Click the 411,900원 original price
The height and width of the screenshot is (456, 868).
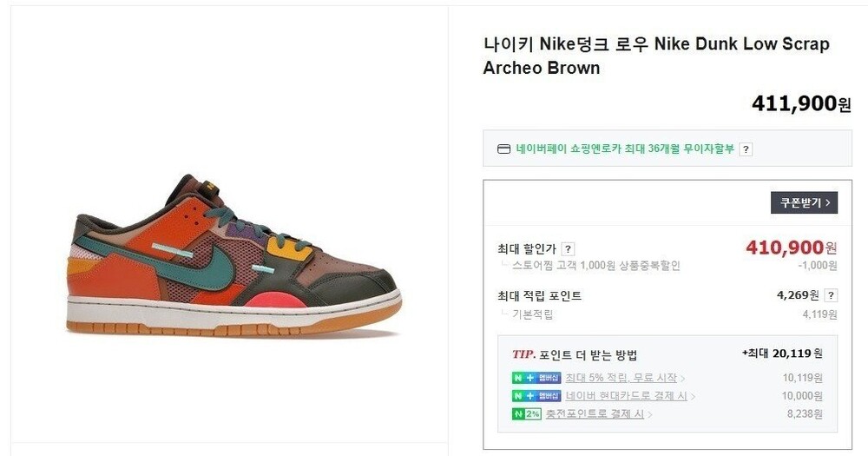[x=800, y=104]
